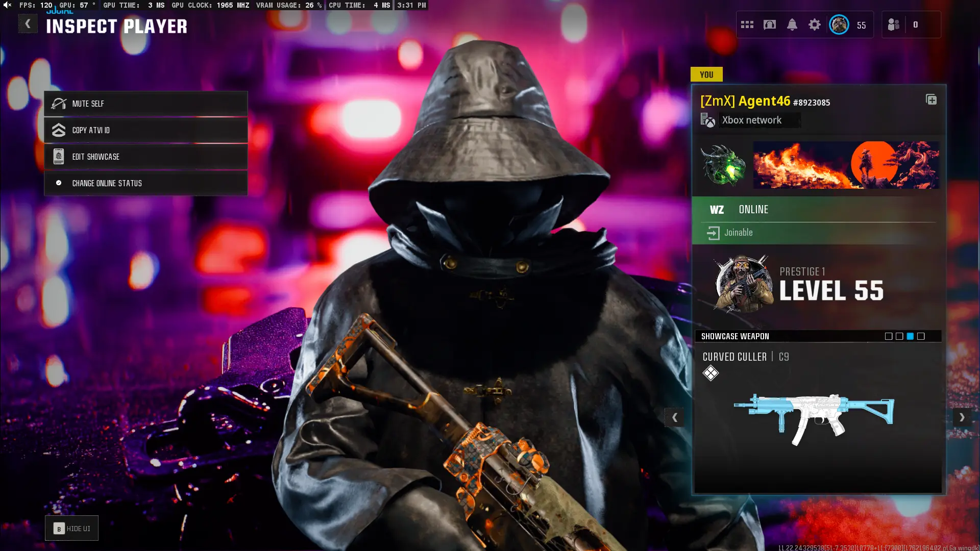Click the add-to-group icon on the player card
The width and height of the screenshot is (980, 551).
point(931,99)
